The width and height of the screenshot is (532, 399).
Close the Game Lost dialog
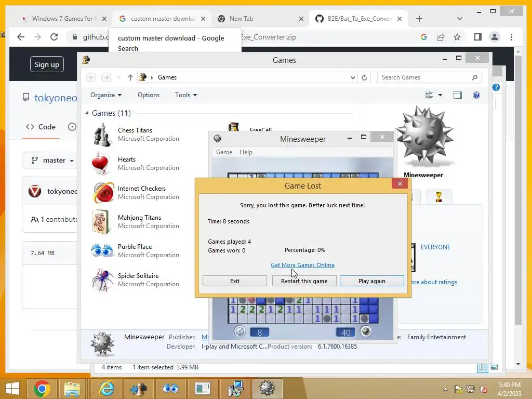[400, 183]
